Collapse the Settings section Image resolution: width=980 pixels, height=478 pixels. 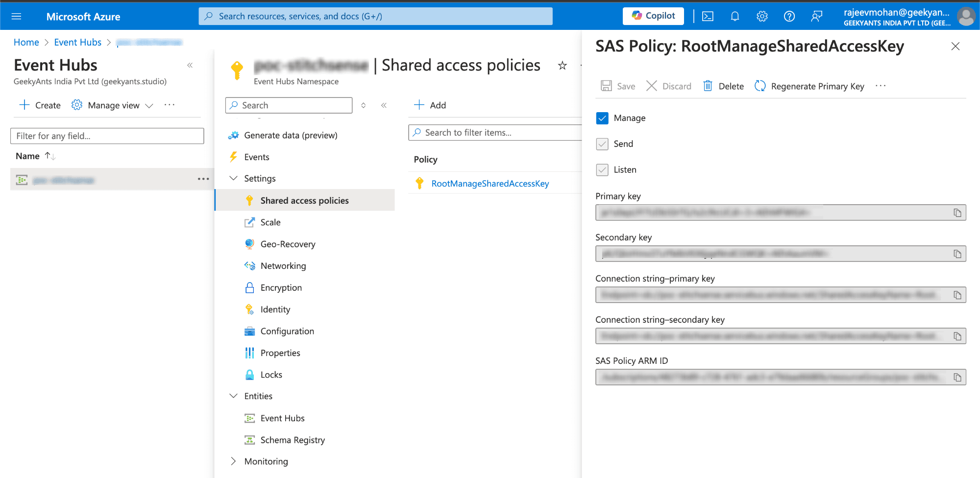(234, 178)
